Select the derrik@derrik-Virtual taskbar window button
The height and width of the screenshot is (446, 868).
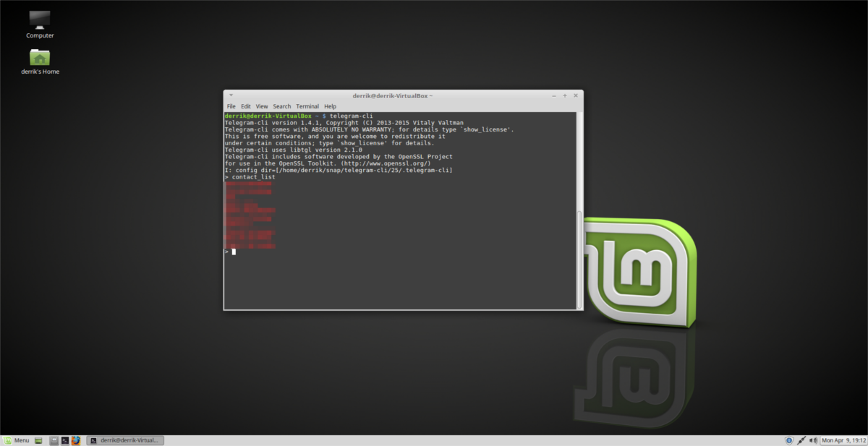126,439
